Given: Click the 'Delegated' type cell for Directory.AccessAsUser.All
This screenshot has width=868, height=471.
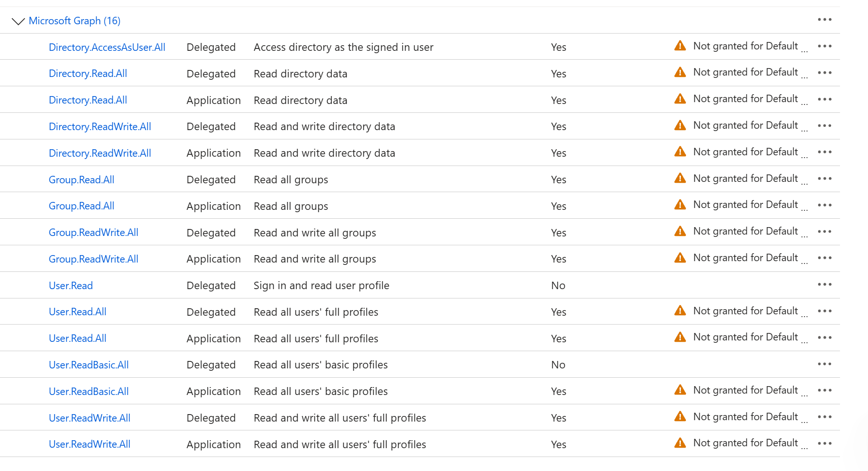Looking at the screenshot, I should coord(211,47).
